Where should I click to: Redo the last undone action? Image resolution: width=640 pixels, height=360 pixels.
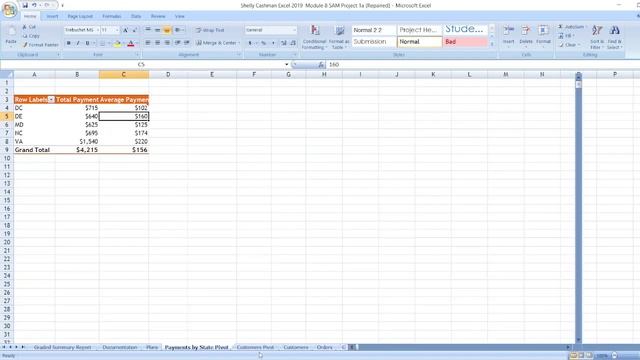point(47,5)
